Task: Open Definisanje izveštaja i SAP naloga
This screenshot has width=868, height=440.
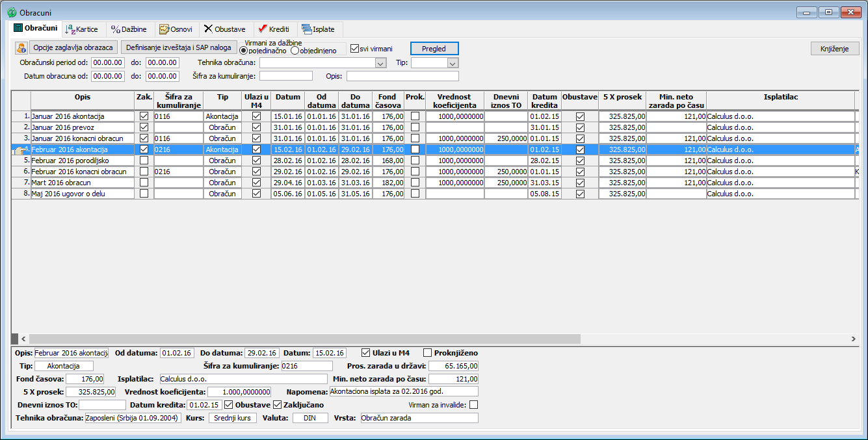Action: pyautogui.click(x=178, y=47)
